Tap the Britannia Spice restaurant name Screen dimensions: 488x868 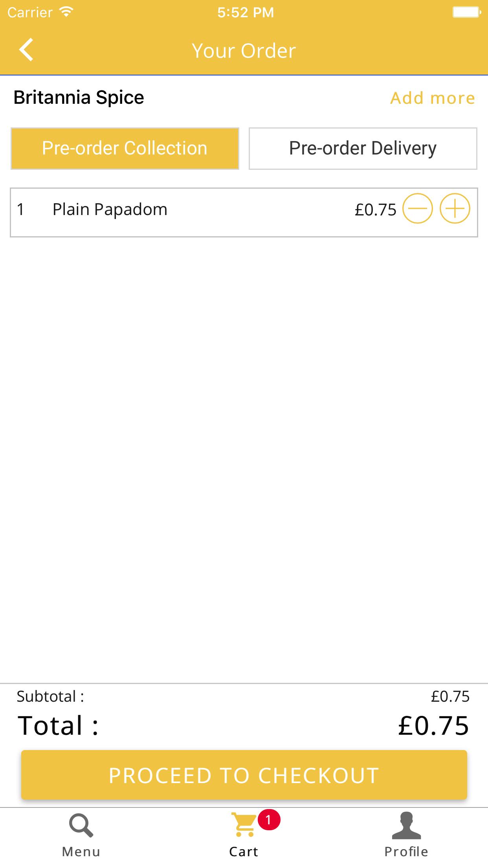(79, 97)
